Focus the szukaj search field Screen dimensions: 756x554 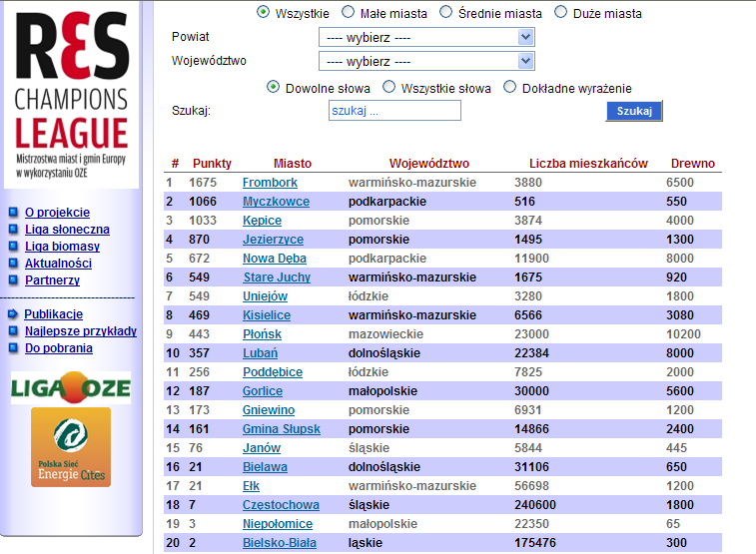[x=394, y=111]
